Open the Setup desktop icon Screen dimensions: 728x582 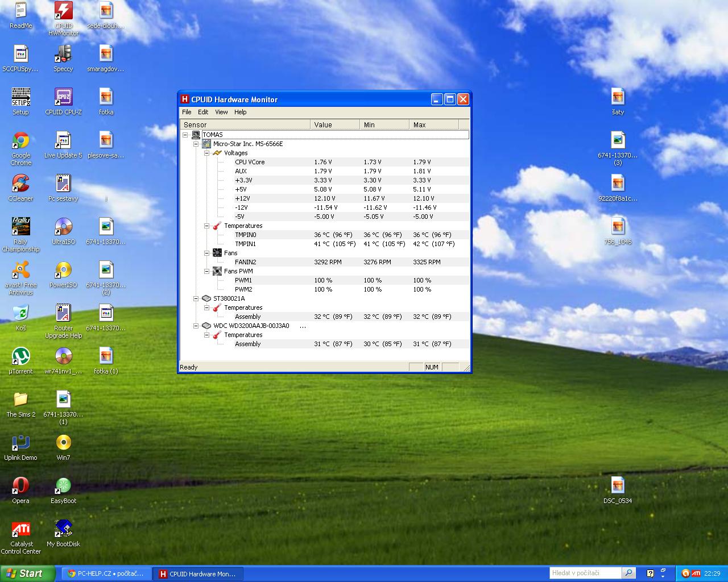coord(20,102)
